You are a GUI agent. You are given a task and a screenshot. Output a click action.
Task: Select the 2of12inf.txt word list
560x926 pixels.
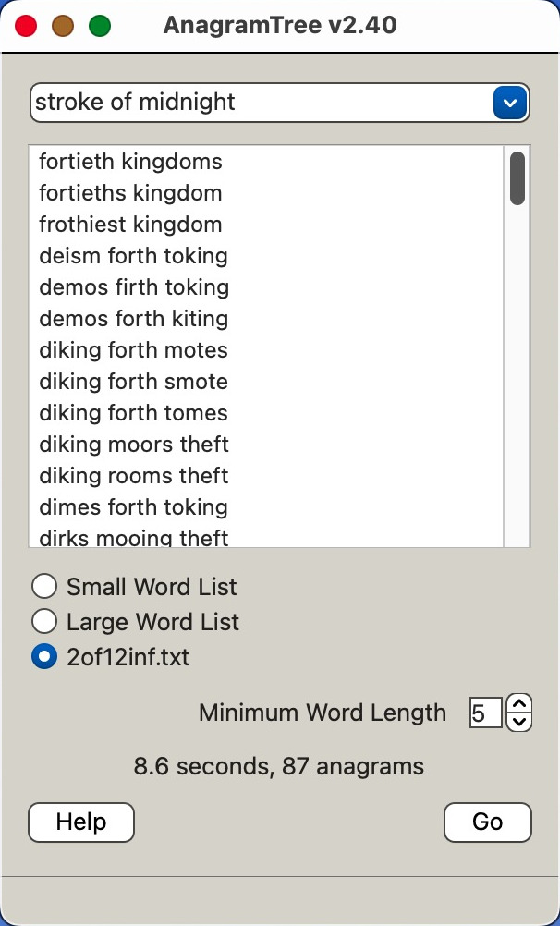click(43, 657)
